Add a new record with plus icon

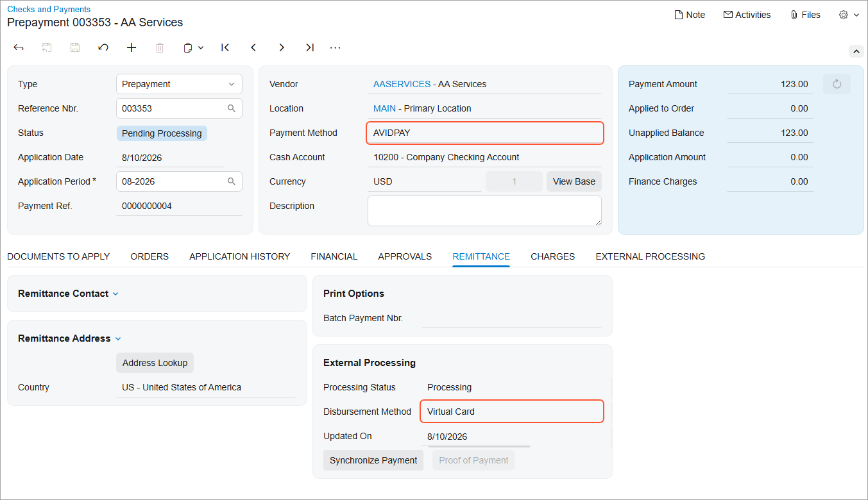click(132, 47)
